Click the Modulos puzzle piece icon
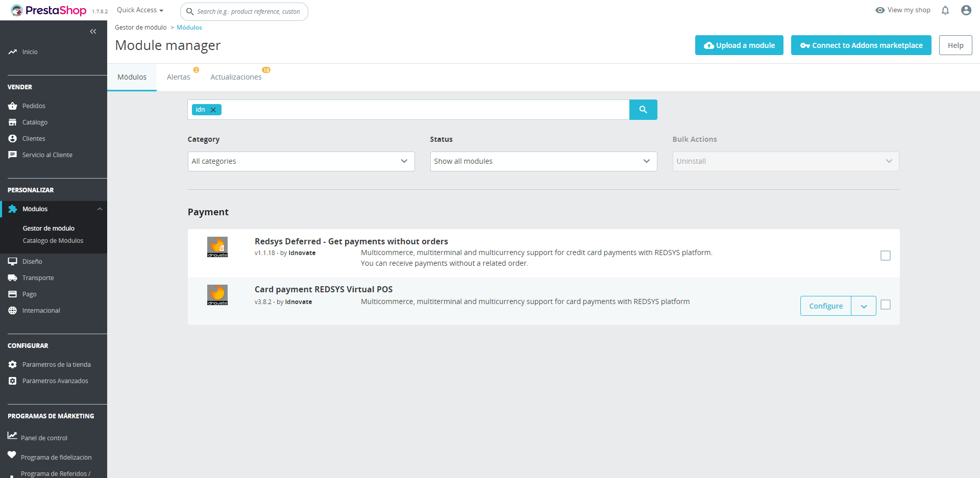The height and width of the screenshot is (478, 980). [x=13, y=209]
